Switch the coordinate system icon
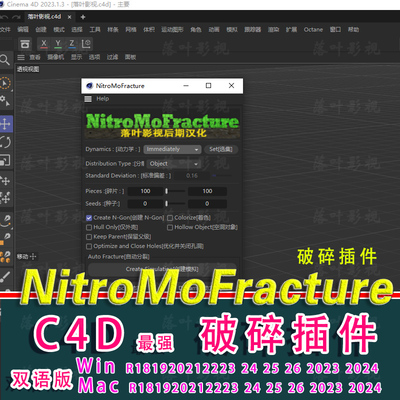 point(86,44)
